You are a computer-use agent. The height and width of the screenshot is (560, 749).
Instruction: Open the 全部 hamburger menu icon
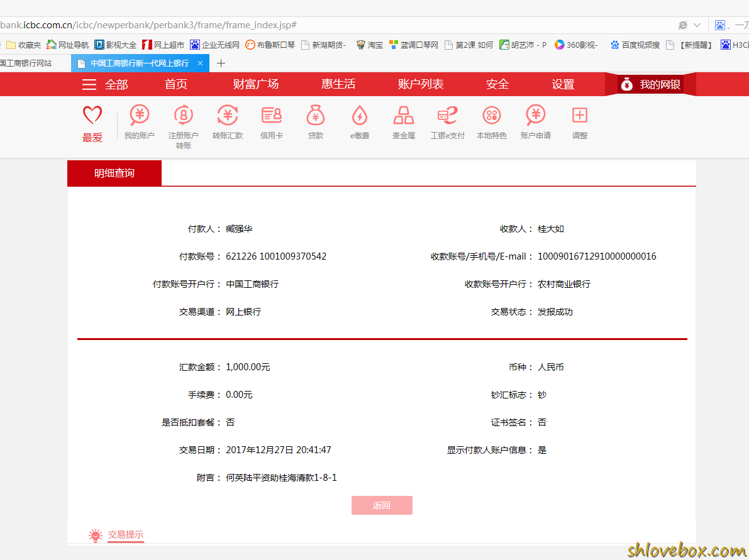(89, 84)
